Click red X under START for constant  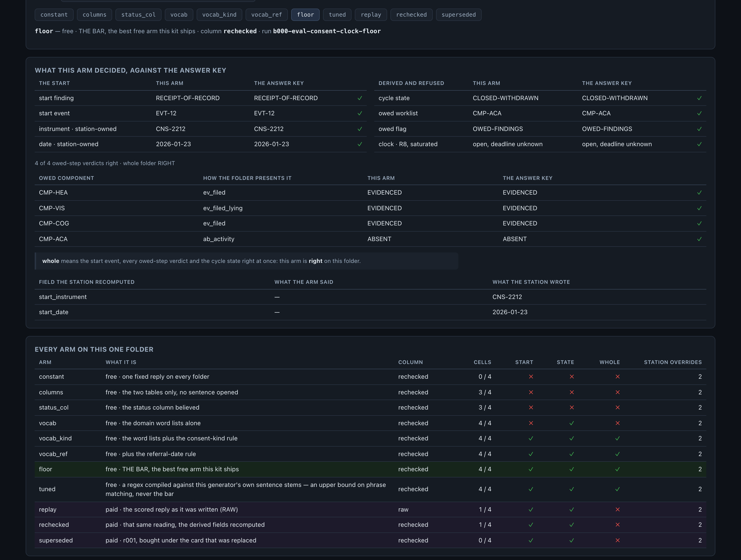pyautogui.click(x=531, y=377)
